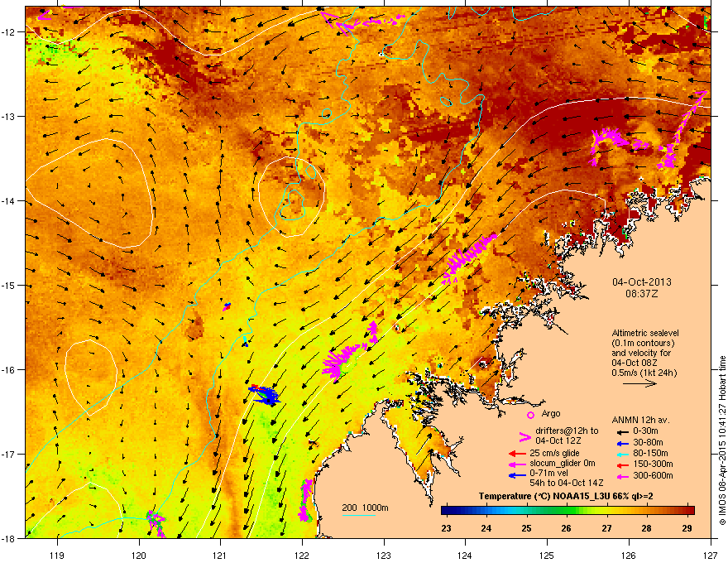
Task: Click longitude axis label 123
Action: point(384,555)
